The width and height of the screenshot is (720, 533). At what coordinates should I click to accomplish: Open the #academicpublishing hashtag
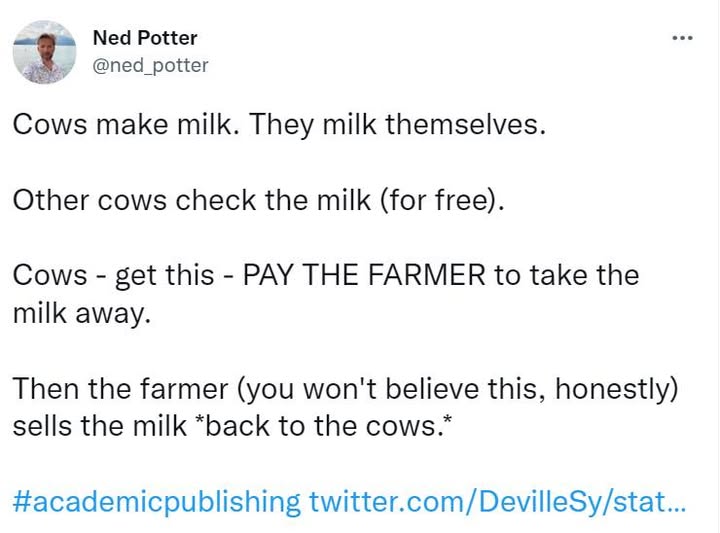156,501
